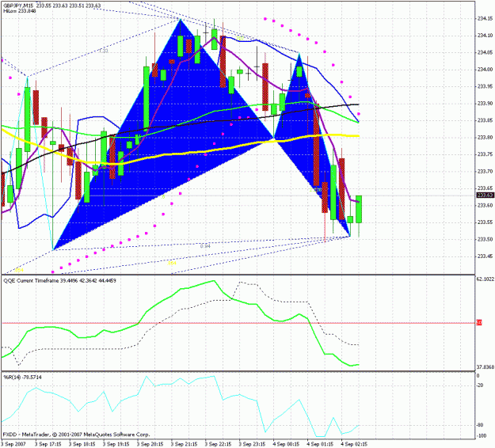Click the 3 Sep 2007 date label
This screenshot has width=495, height=448.
(x=13, y=444)
